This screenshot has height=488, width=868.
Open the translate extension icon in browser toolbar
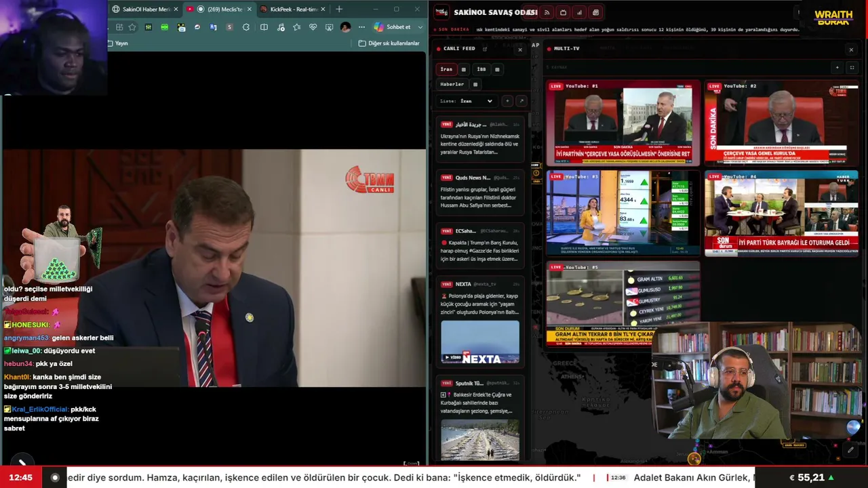(213, 27)
